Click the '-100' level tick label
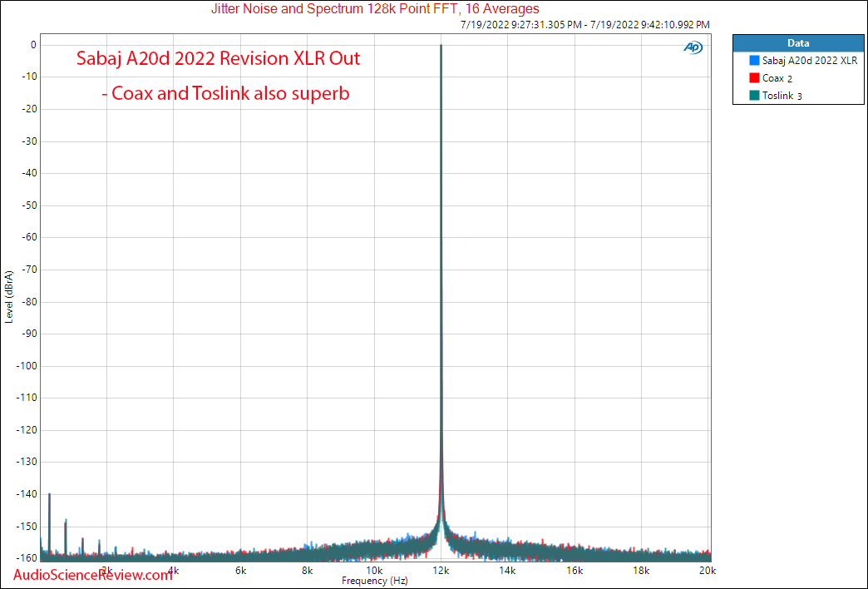Screen dimensions: 868x589 pyautogui.click(x=27, y=366)
